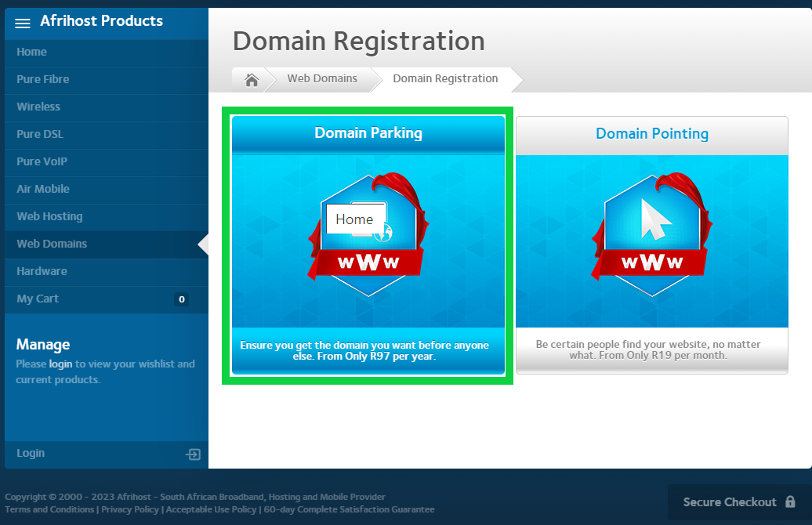Select Web Hosting menu item
The image size is (812, 525).
click(49, 216)
